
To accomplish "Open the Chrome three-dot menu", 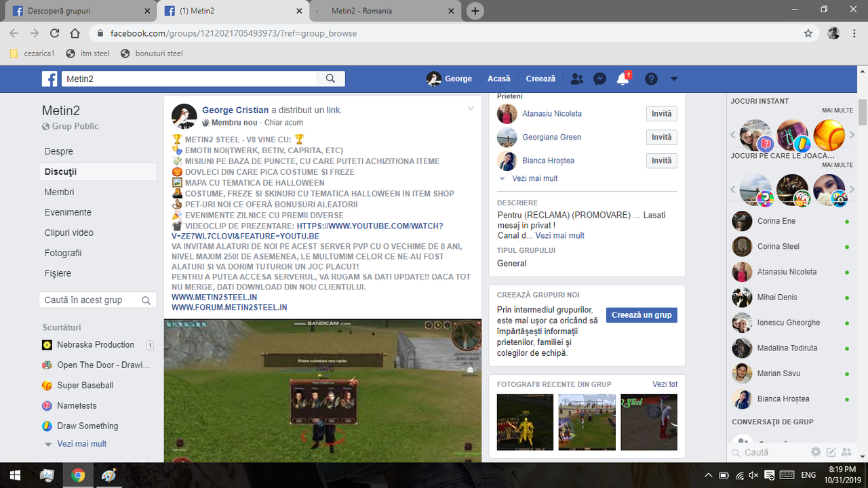I will (x=855, y=33).
